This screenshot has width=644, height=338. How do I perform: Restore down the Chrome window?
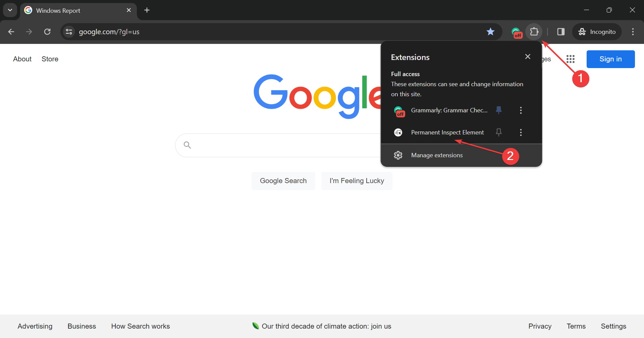(x=609, y=10)
